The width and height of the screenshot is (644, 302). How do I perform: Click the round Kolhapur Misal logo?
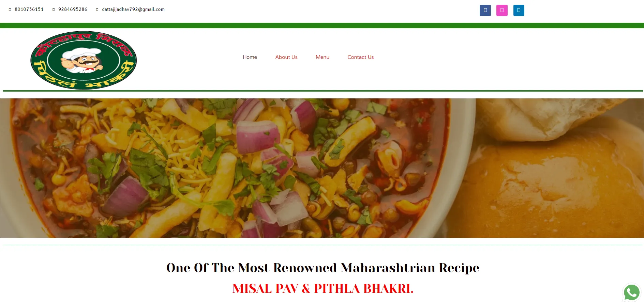tap(84, 60)
